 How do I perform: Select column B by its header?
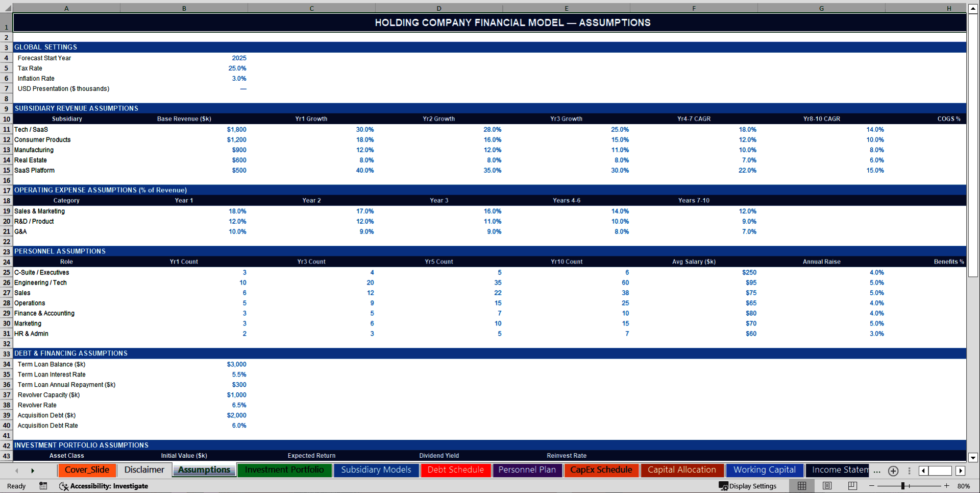184,8
